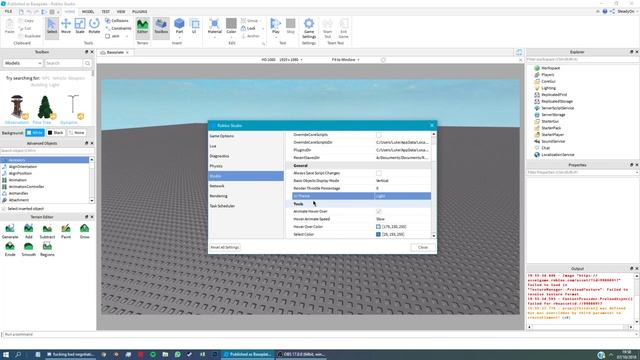Open the UI Theme value dropdown
This screenshot has width=640, height=360.
[402, 196]
